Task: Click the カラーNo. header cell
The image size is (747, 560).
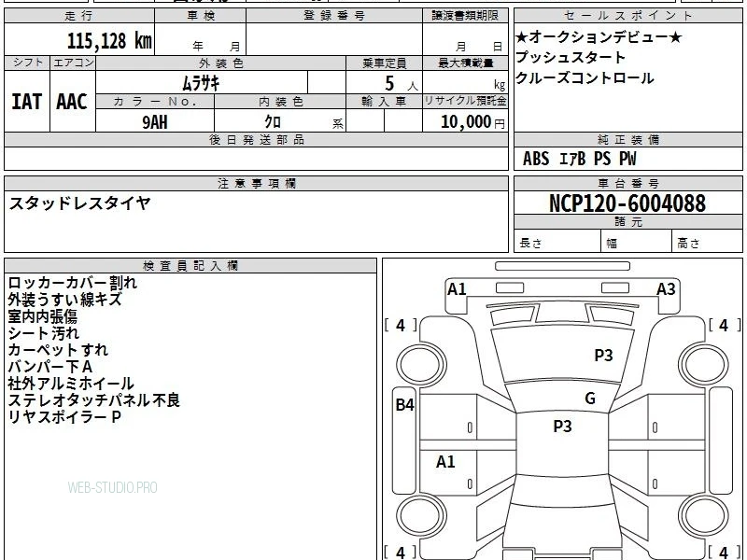Action: tap(155, 102)
